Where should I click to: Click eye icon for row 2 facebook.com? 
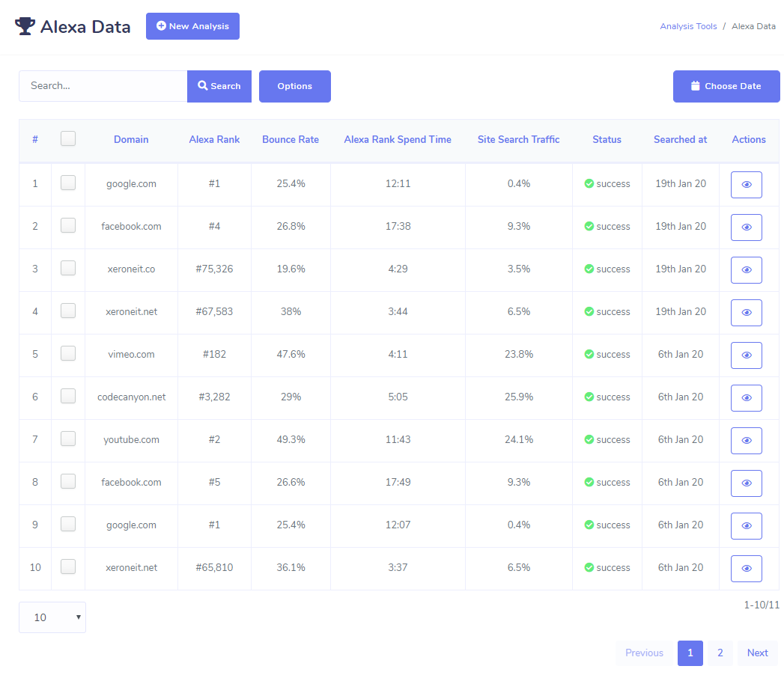click(x=746, y=227)
